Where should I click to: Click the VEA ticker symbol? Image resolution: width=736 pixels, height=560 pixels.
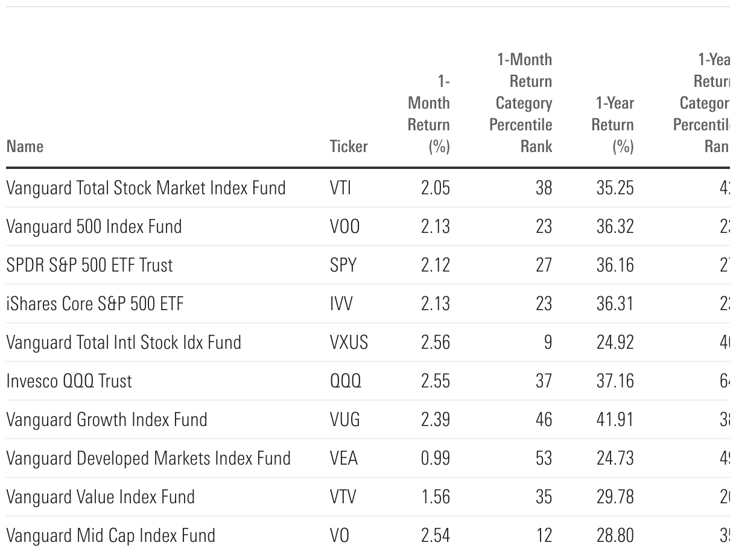pos(344,459)
